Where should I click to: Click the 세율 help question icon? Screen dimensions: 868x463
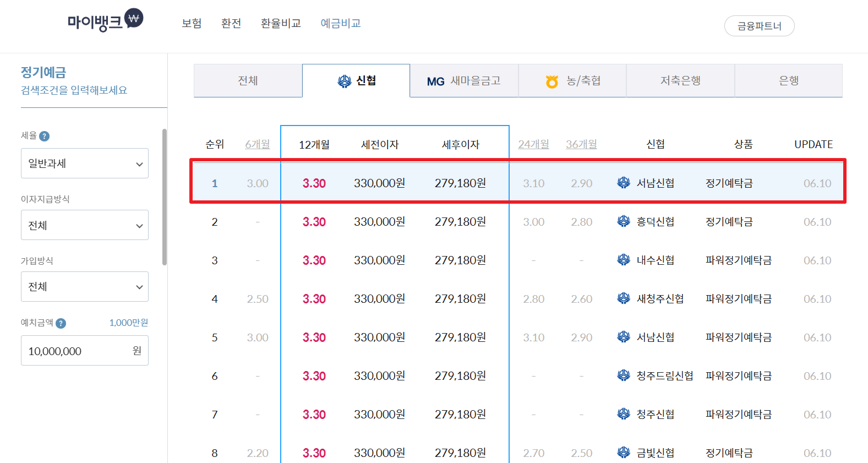[45, 137]
